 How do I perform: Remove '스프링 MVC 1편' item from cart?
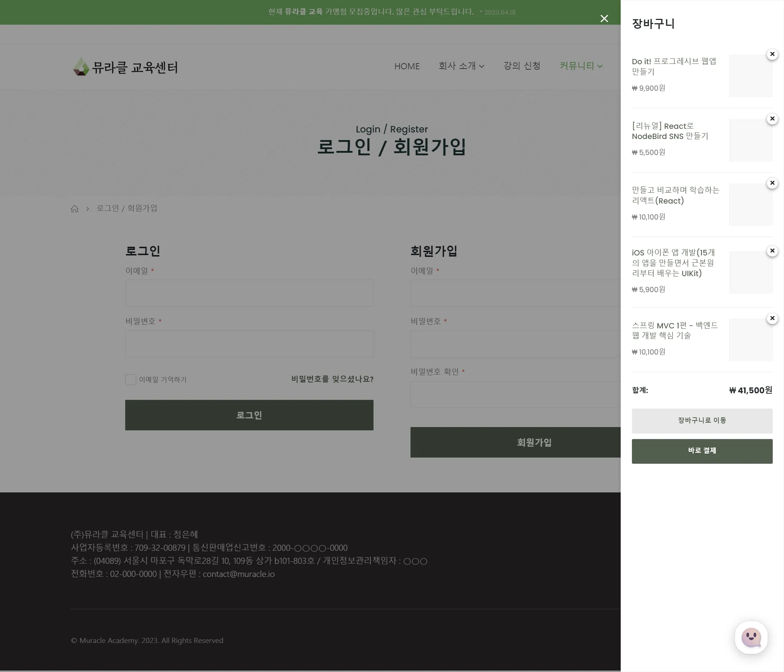point(772,319)
